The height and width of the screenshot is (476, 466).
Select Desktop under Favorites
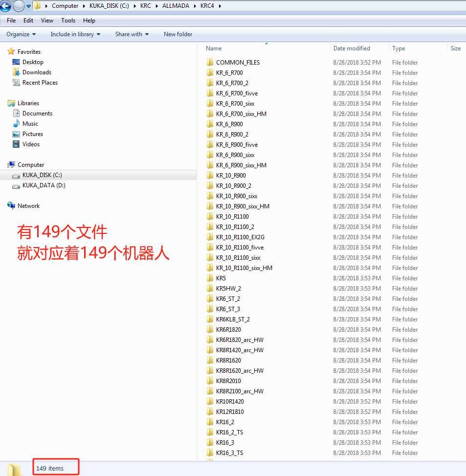pos(33,62)
